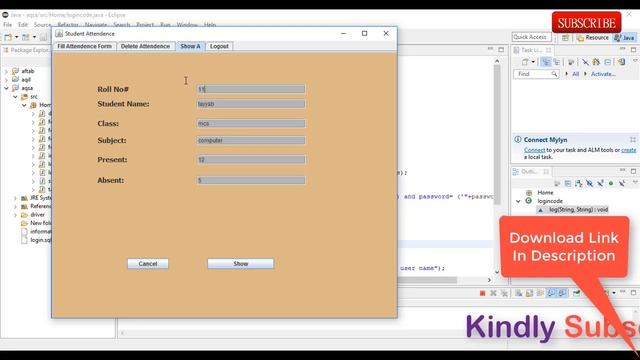This screenshot has width=640, height=360.
Task: Click the Connect link in Connect Mylyn
Action: pos(534,150)
